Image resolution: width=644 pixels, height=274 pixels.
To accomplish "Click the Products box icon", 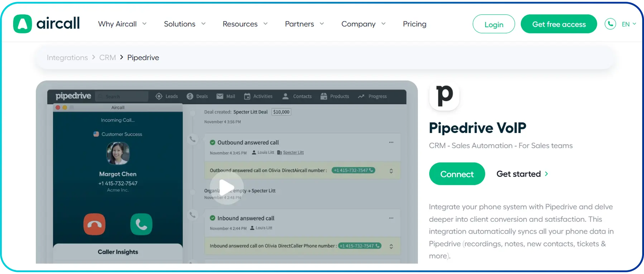I will 324,96.
